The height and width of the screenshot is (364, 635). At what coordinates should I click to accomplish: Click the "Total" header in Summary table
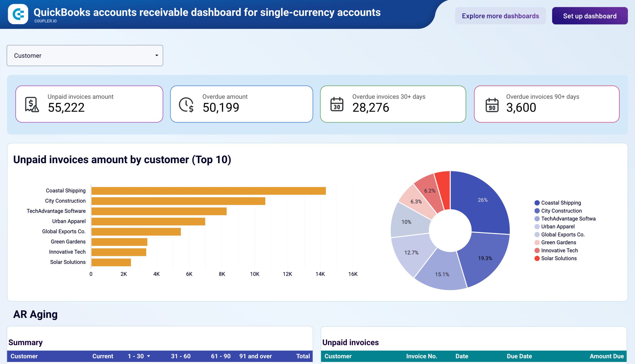coord(303,356)
